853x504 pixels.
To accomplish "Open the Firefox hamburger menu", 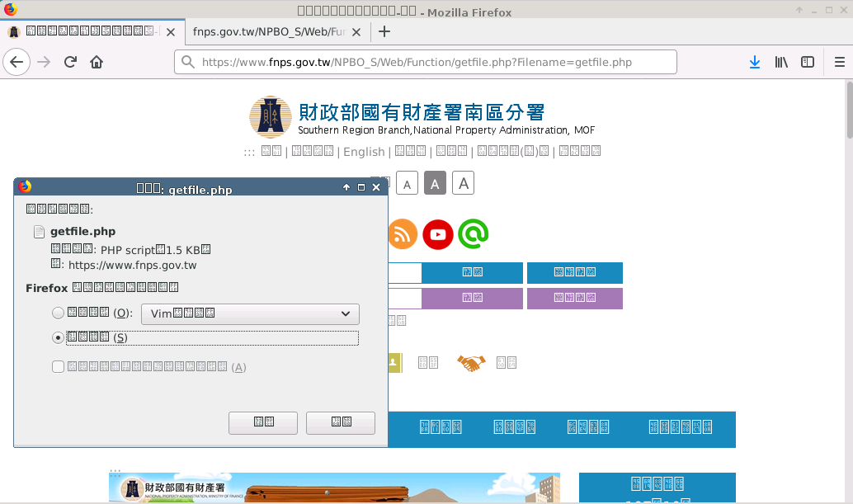I will 840,62.
